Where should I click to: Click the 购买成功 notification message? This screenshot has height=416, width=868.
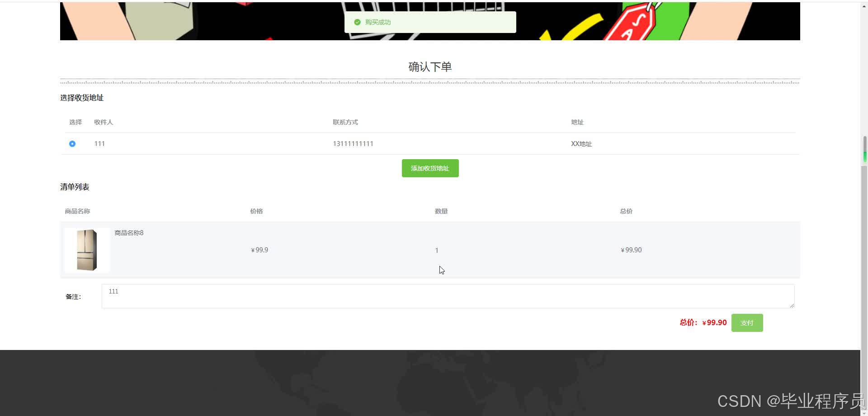(378, 22)
